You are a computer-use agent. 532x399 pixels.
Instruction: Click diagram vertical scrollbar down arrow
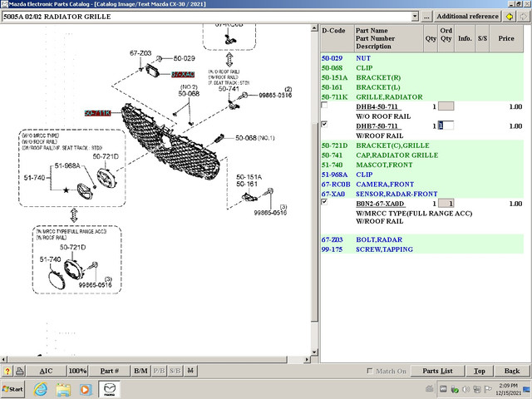[314, 352]
